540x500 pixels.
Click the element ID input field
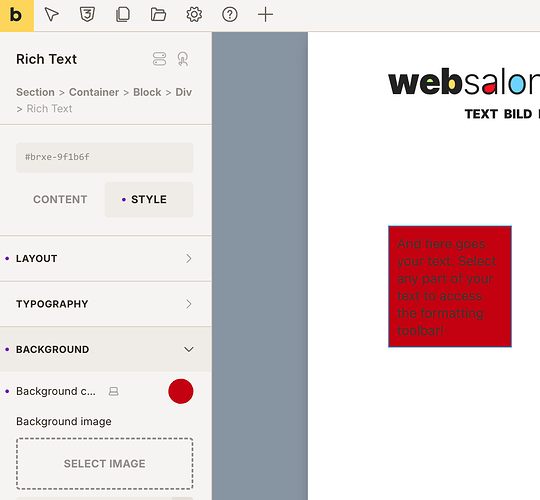click(x=105, y=157)
